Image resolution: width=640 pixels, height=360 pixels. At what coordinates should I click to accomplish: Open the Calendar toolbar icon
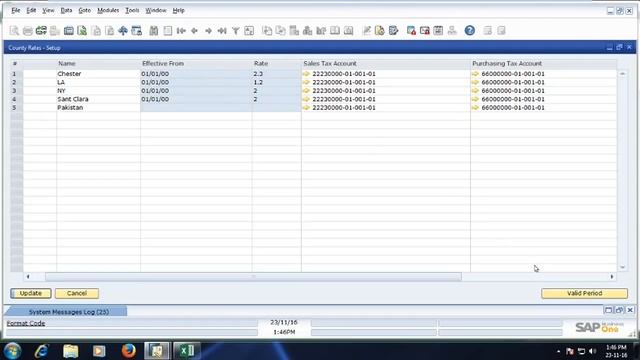click(438, 31)
